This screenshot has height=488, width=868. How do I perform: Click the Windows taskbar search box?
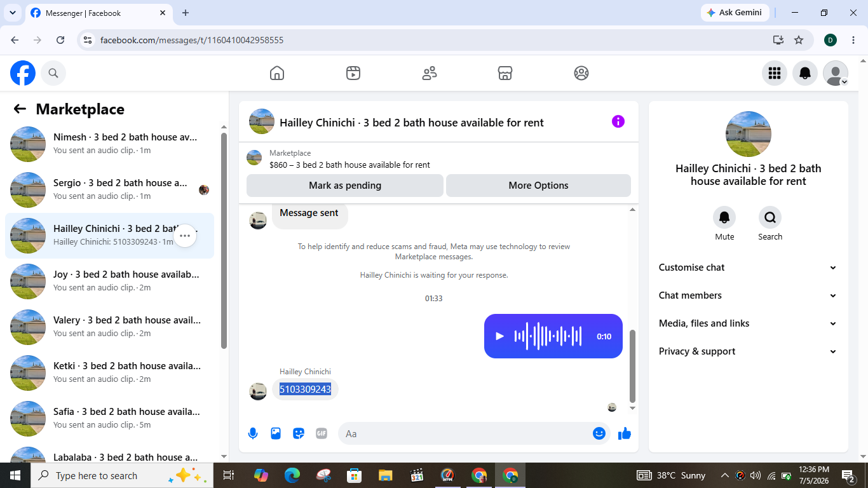point(121,475)
